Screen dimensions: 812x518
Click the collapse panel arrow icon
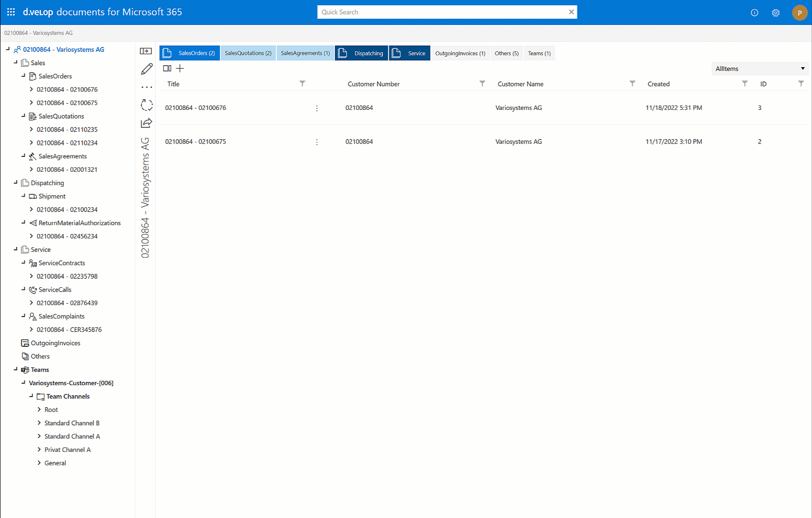click(x=146, y=51)
